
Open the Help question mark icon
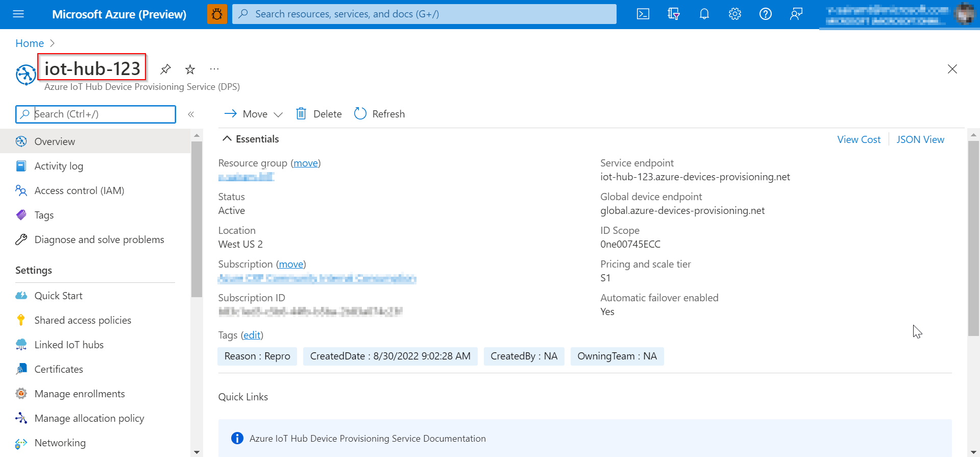tap(766, 14)
